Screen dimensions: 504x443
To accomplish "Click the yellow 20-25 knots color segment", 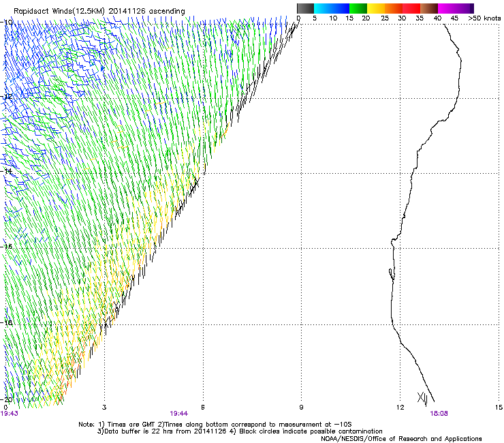I will (376, 8).
